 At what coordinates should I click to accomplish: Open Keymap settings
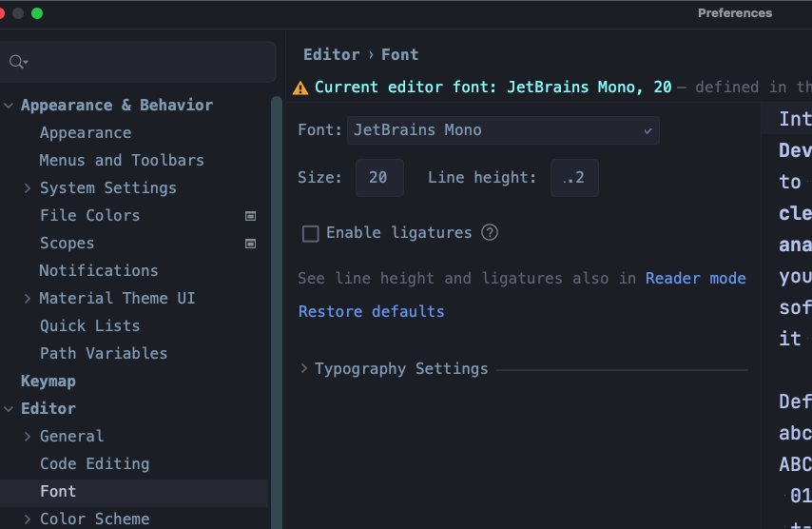[48, 382]
